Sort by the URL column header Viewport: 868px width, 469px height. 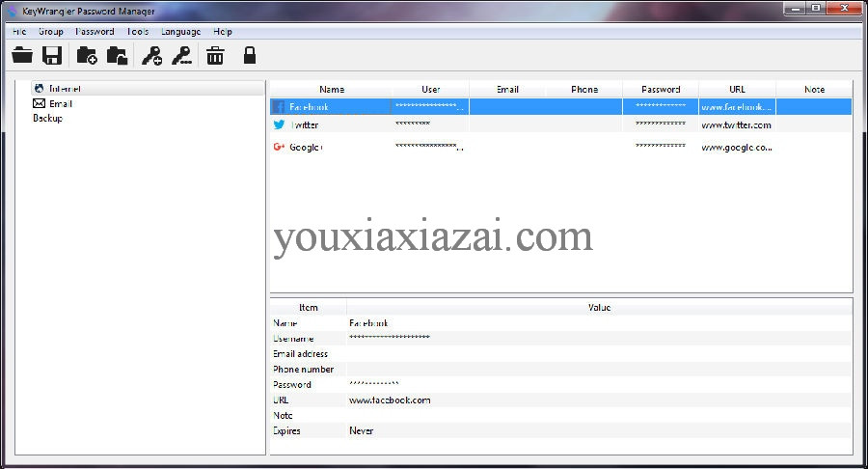[x=738, y=89]
